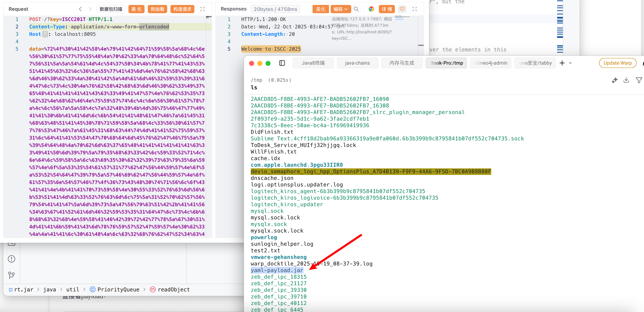Click the Warp AI sparkle icon
The image size is (644, 312).
pos(615,80)
